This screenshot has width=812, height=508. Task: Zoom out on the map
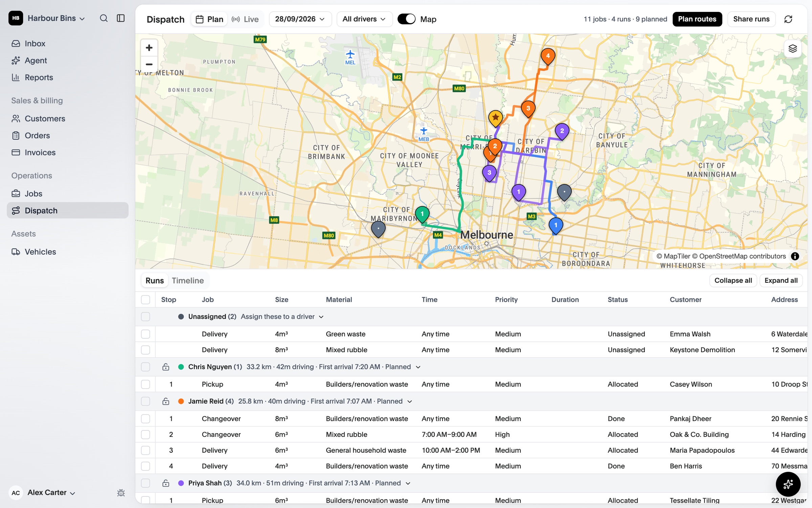coord(149,64)
